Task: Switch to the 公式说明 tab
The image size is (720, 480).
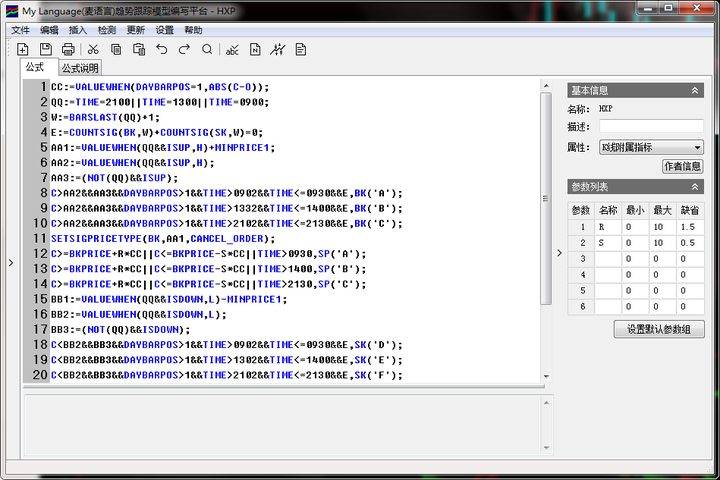Action: pos(80,69)
